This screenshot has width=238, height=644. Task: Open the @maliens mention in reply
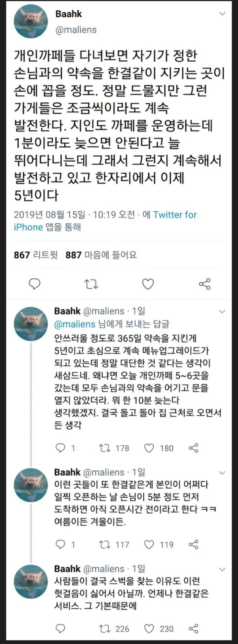tap(75, 324)
